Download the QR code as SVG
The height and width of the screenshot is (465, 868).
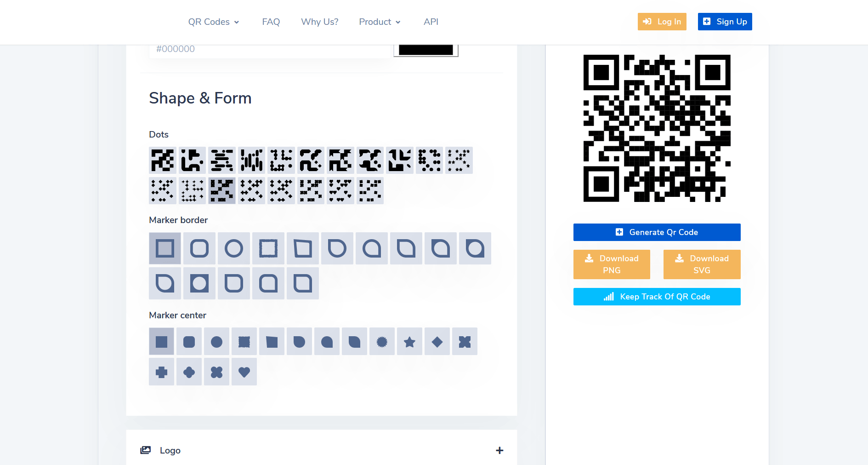(x=702, y=264)
